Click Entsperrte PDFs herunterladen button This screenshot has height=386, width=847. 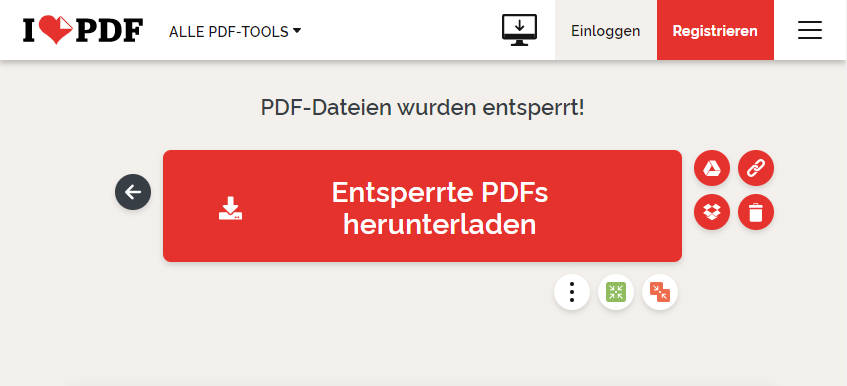click(x=422, y=206)
